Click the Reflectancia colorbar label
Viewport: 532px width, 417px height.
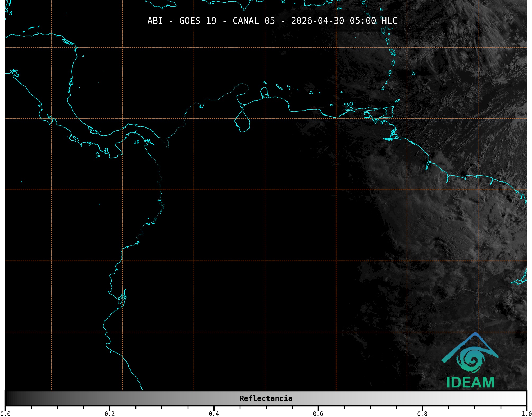(266, 398)
